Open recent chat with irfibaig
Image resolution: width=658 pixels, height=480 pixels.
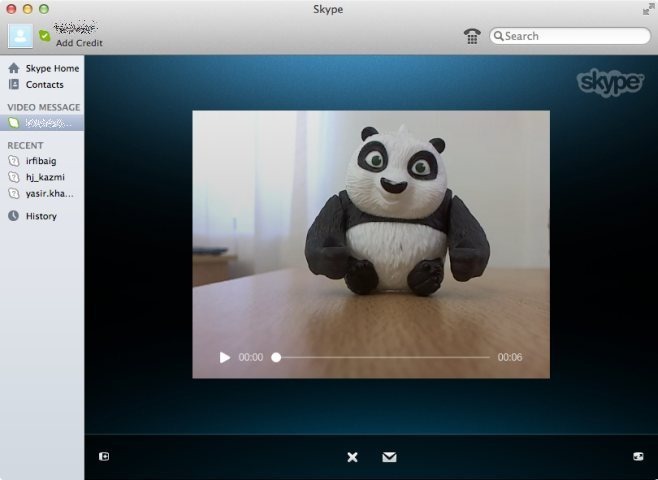point(42,161)
